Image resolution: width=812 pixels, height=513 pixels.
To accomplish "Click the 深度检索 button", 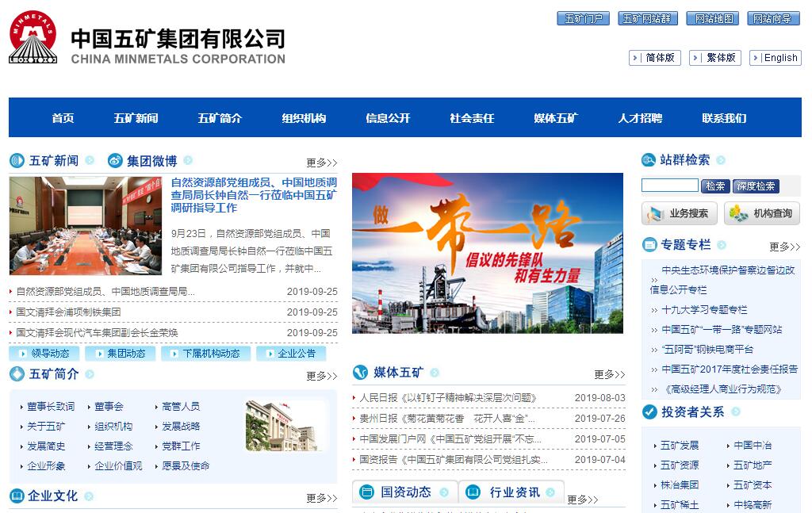I will [x=756, y=186].
